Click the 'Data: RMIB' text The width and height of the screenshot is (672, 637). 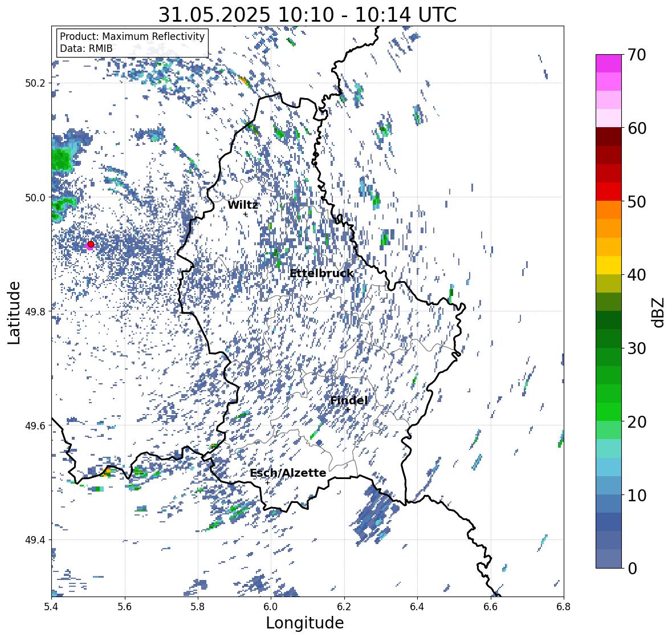(x=86, y=48)
